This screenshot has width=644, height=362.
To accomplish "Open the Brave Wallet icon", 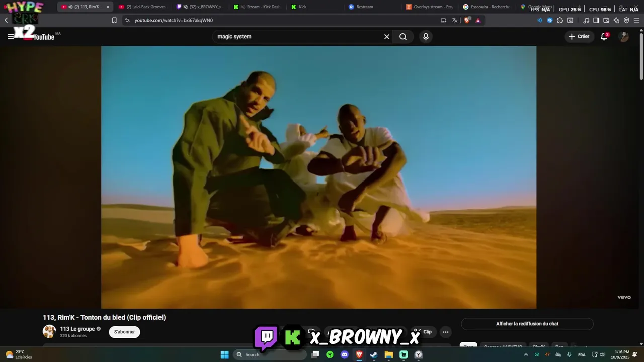I will pos(606,20).
